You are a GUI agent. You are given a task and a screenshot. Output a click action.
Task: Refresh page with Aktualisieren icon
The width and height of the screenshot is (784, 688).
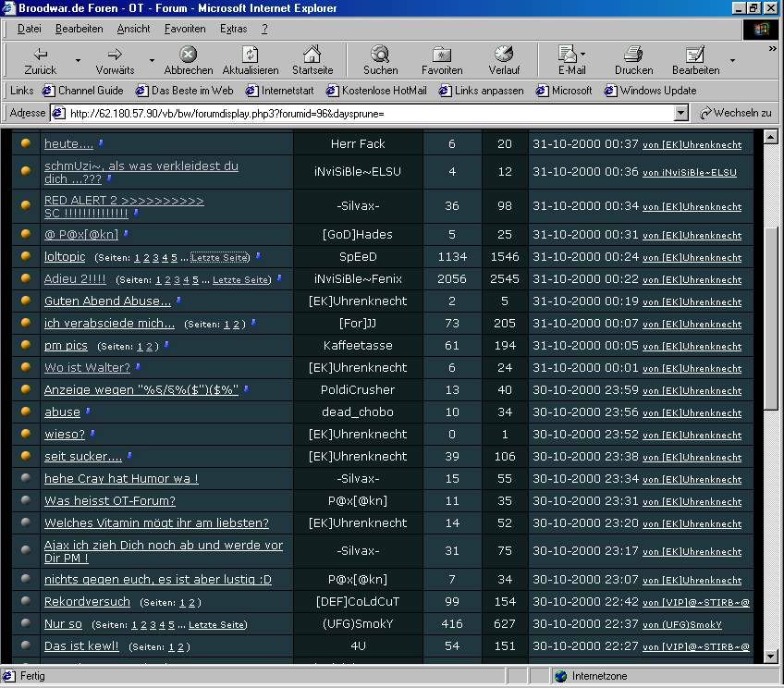click(x=250, y=55)
